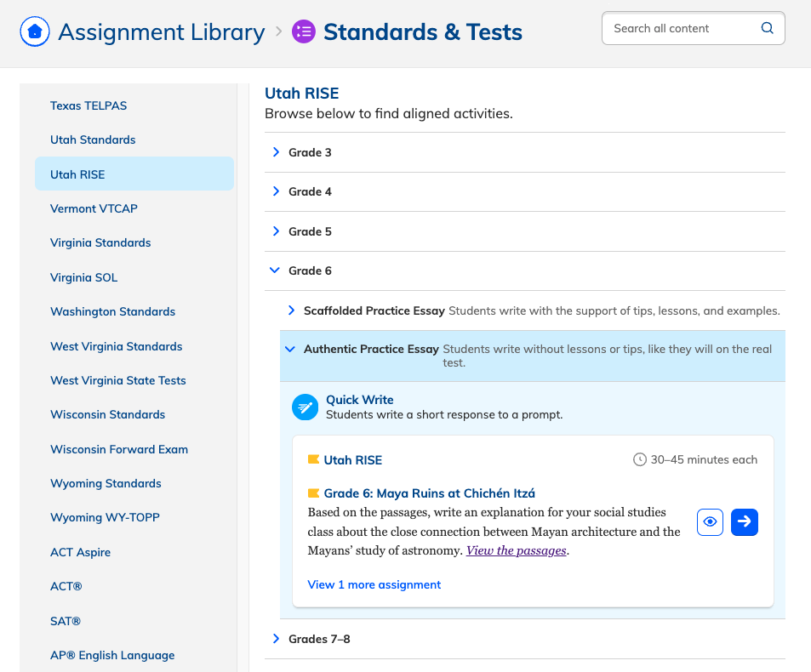Open ACT Aspire in sidebar
The width and height of the screenshot is (811, 672).
pyautogui.click(x=80, y=552)
